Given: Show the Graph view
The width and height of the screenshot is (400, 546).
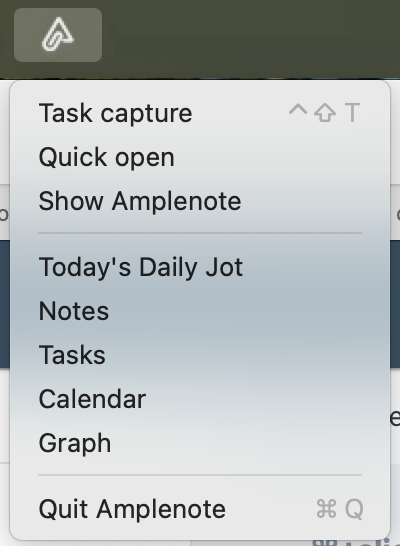Looking at the screenshot, I should pyautogui.click(x=200, y=443).
